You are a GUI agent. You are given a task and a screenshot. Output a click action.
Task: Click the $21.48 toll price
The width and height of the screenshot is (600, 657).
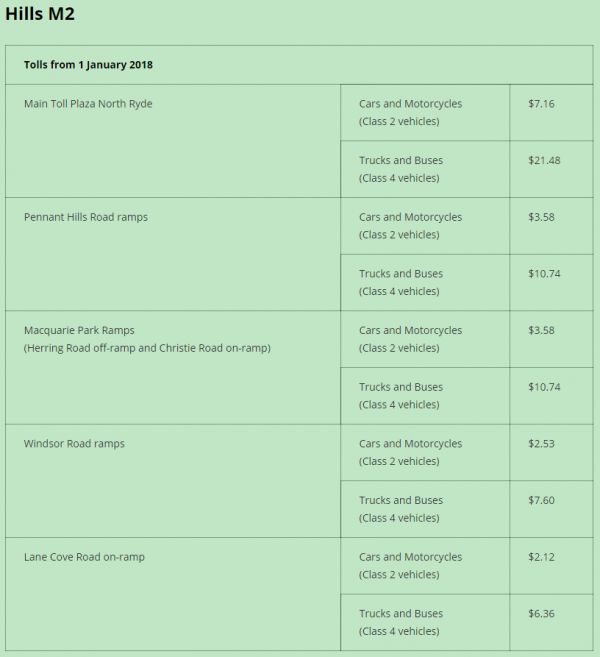(x=544, y=160)
